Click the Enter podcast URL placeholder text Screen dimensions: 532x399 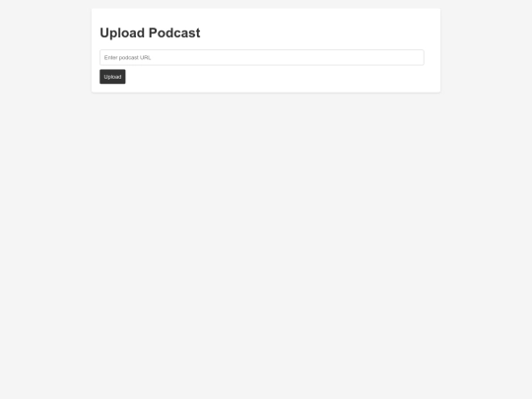click(x=127, y=58)
